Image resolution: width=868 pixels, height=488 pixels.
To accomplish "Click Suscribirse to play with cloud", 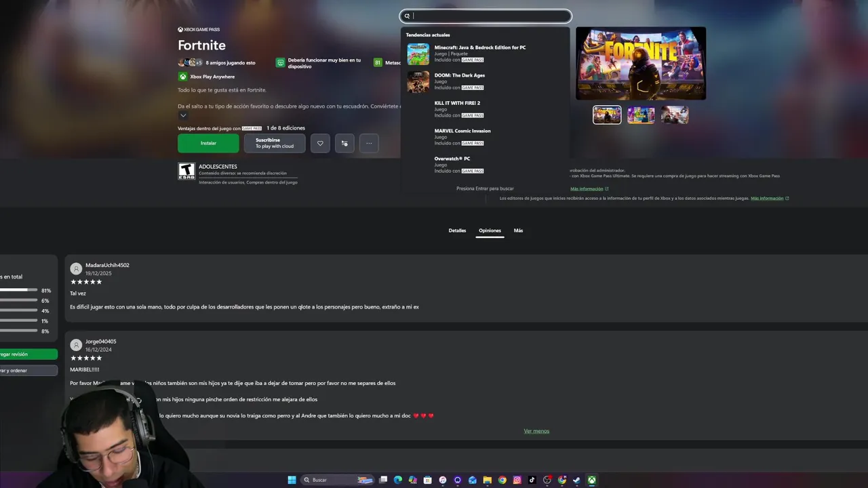I will [x=275, y=143].
